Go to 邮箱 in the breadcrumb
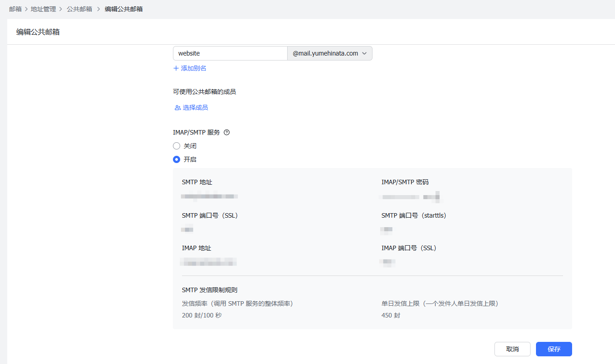Viewport: 615px width, 364px height. point(15,9)
